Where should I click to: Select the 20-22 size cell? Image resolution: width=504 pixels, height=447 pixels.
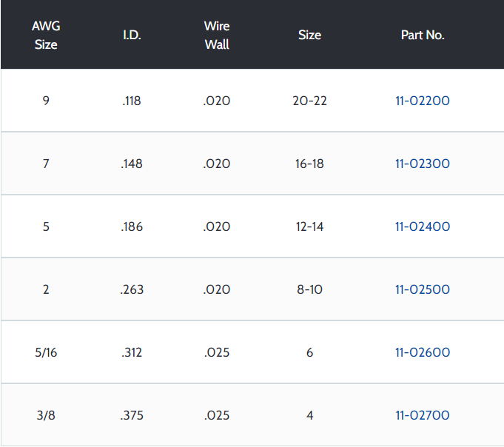point(309,101)
